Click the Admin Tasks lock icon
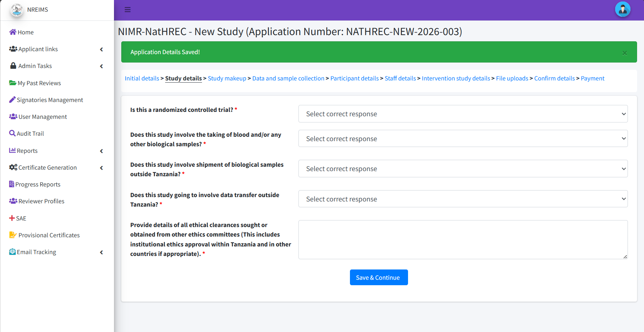Image resolution: width=644 pixels, height=332 pixels. click(x=13, y=66)
